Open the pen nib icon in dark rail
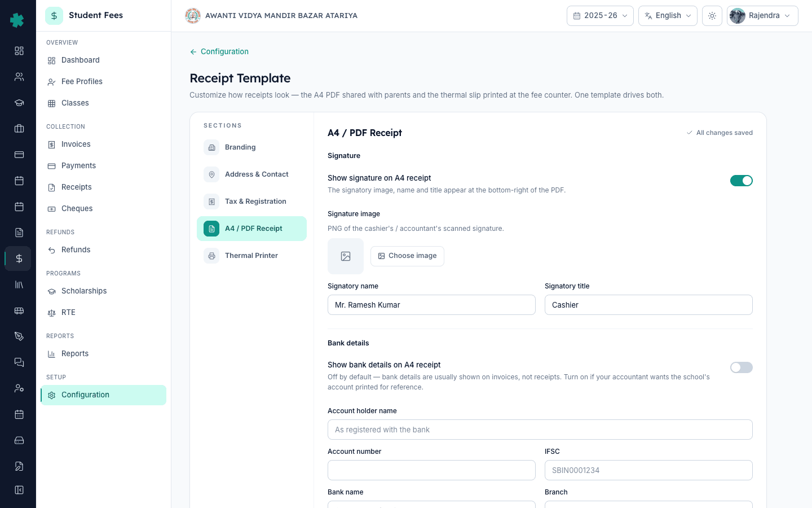This screenshot has height=508, width=812. pyautogui.click(x=19, y=336)
